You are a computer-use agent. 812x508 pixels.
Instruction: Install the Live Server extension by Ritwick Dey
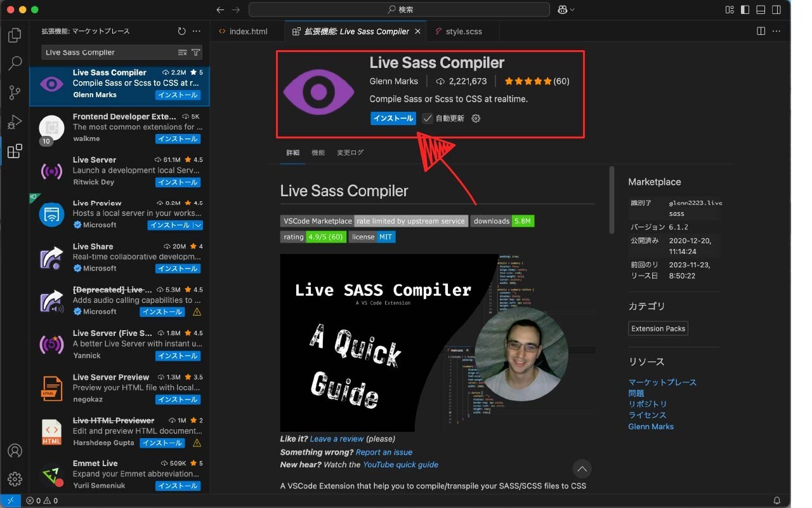(178, 182)
